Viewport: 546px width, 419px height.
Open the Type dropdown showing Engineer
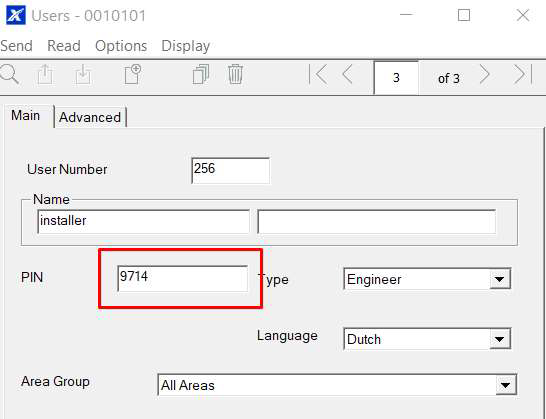click(427, 279)
